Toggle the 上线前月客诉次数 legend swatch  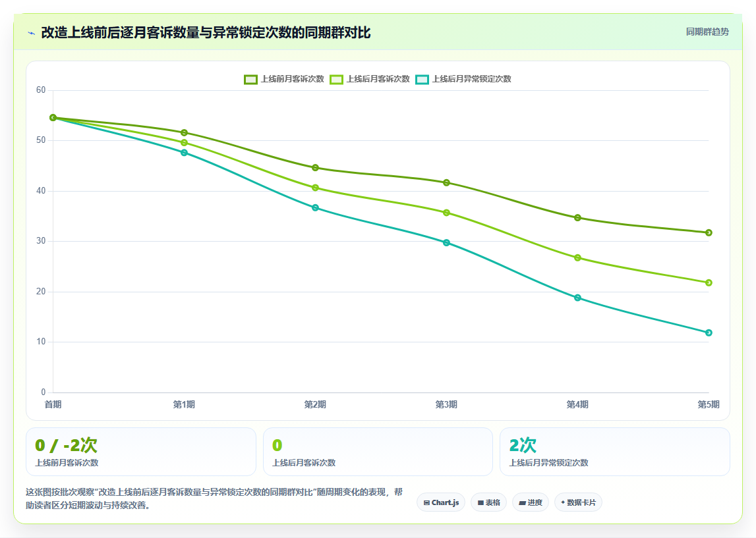[x=250, y=80]
